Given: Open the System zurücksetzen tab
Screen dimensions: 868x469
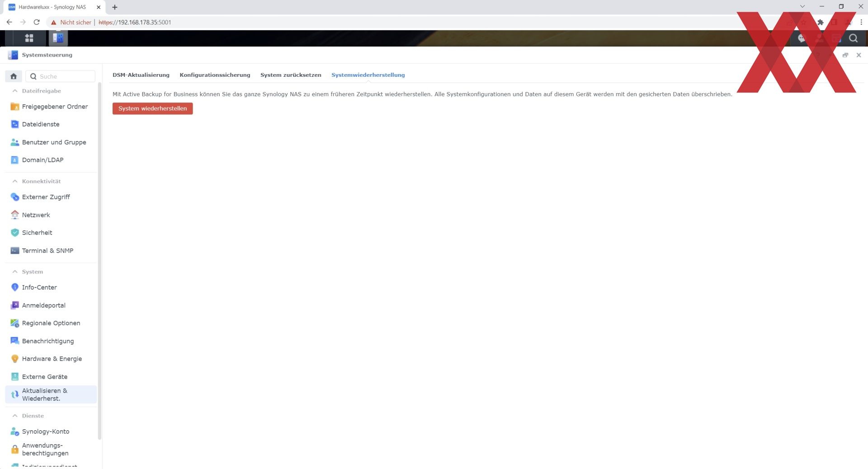Looking at the screenshot, I should (x=291, y=75).
